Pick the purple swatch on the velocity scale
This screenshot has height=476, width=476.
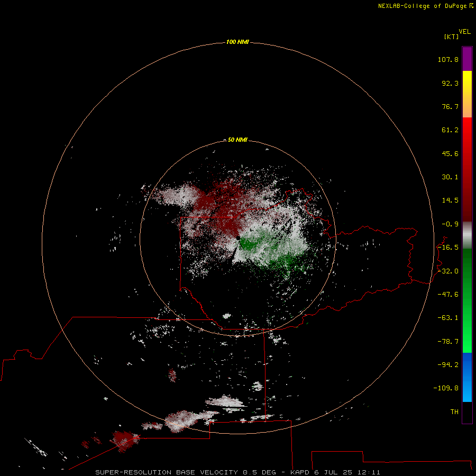[467, 59]
